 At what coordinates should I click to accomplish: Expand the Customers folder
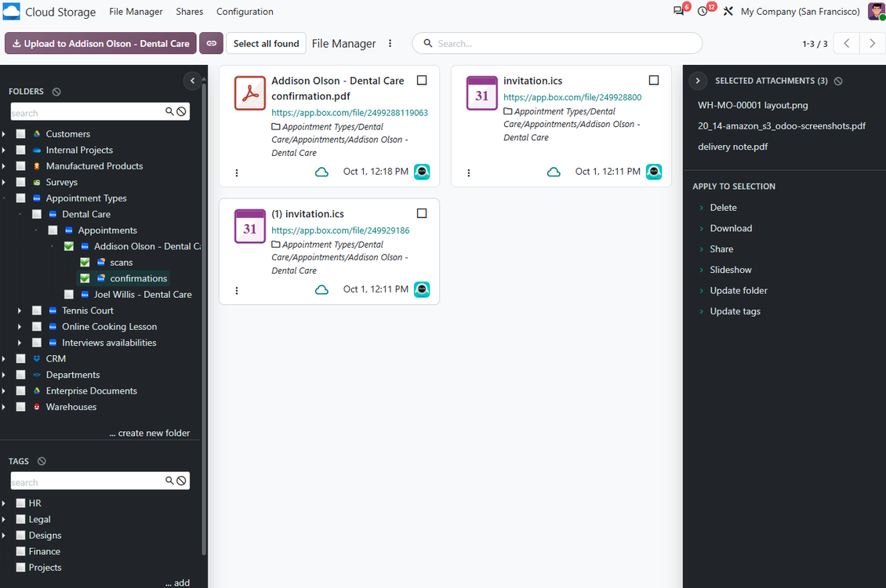pos(4,134)
